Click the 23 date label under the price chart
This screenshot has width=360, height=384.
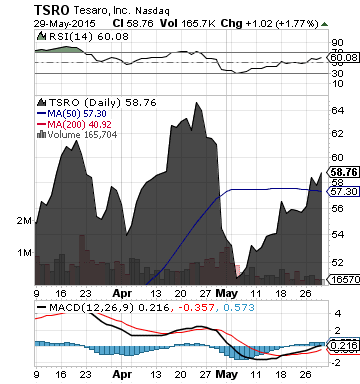pos(85,294)
